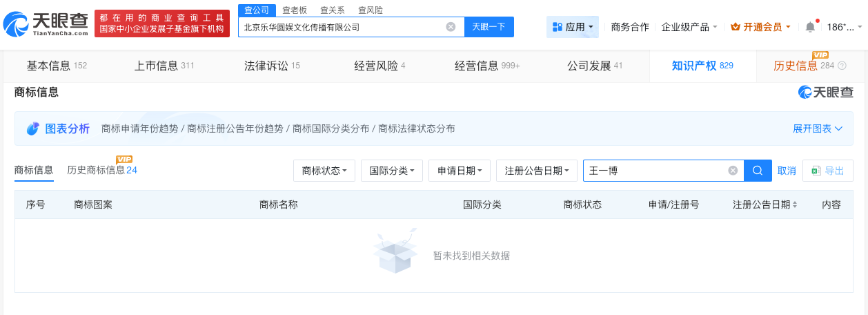868x315 pixels.
Task: Switch to the 历史信息 VIP tab
Action: (x=810, y=66)
